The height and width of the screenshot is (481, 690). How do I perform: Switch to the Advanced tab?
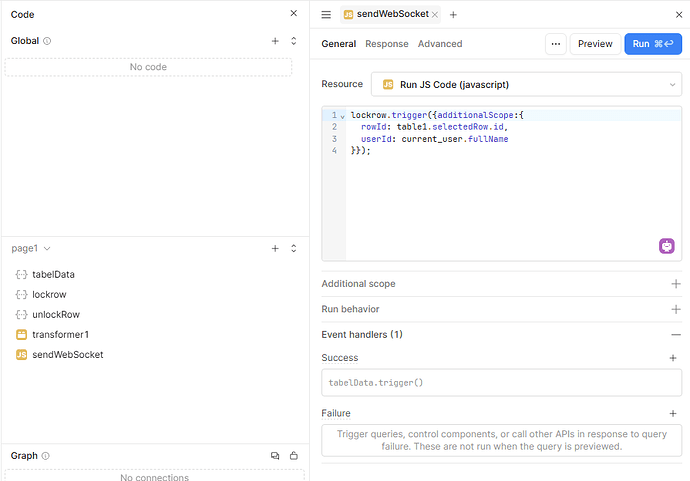pyautogui.click(x=440, y=44)
